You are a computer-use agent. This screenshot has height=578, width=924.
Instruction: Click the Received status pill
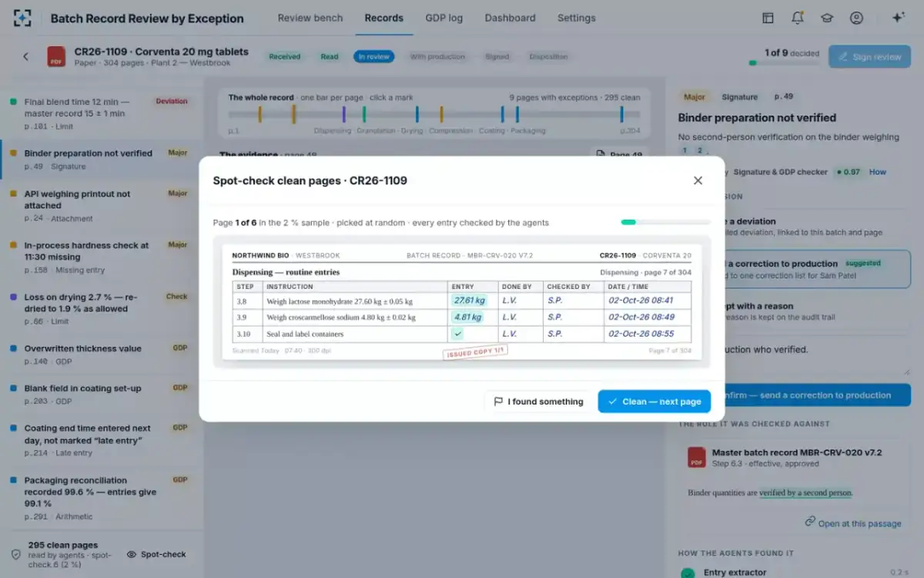click(285, 56)
